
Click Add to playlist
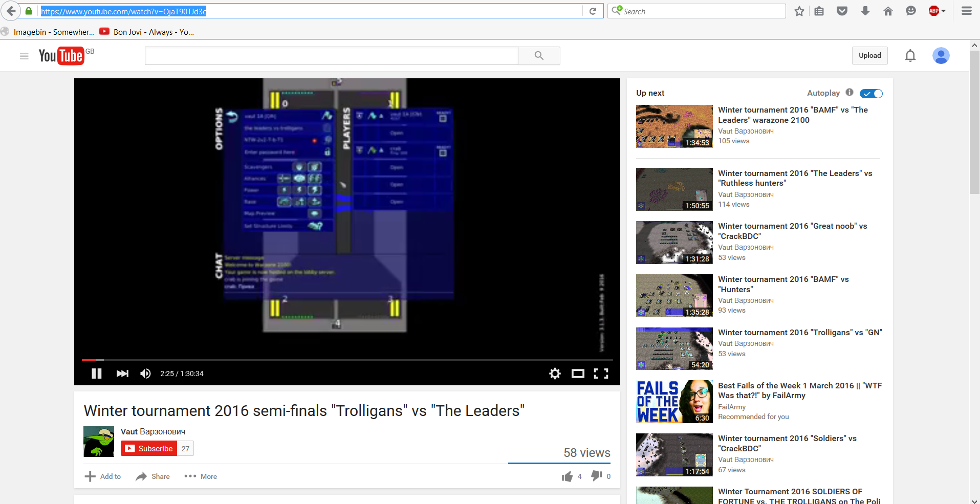103,476
